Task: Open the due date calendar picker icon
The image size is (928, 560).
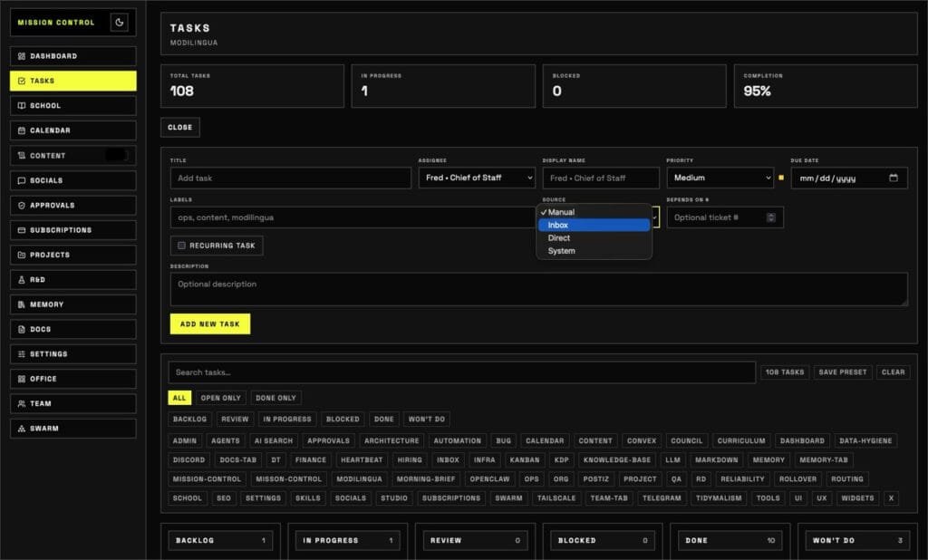Action: pyautogui.click(x=893, y=178)
